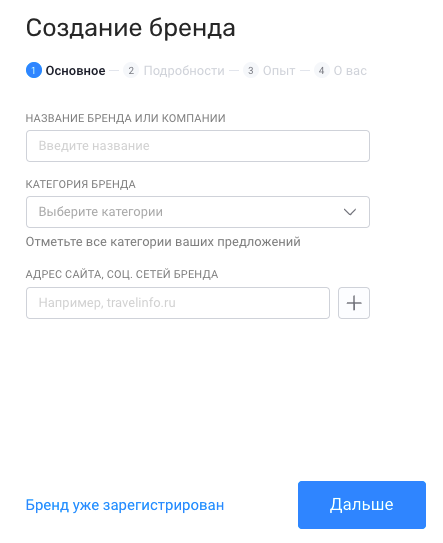Click the step 4 number circle
443x543 pixels.
coord(321,71)
